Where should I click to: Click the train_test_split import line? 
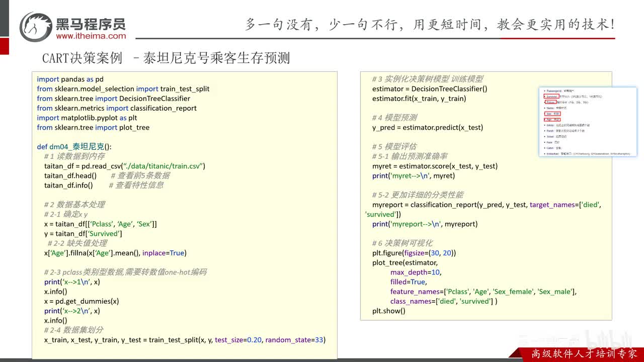click(x=123, y=89)
